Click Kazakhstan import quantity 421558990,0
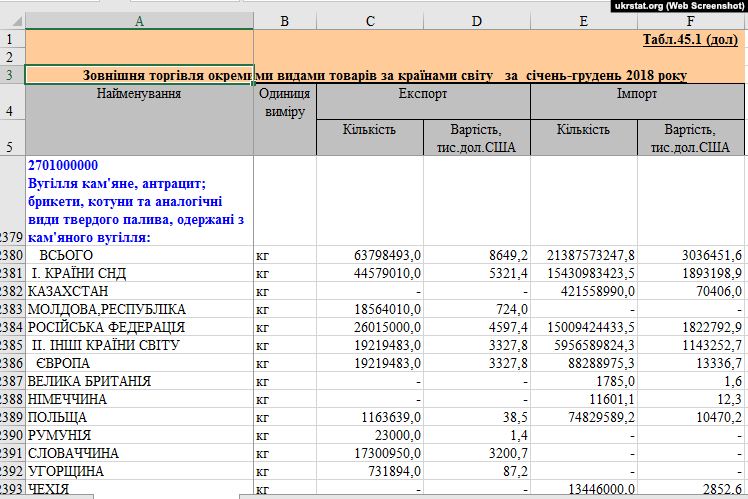The height and width of the screenshot is (499, 748). click(x=583, y=291)
